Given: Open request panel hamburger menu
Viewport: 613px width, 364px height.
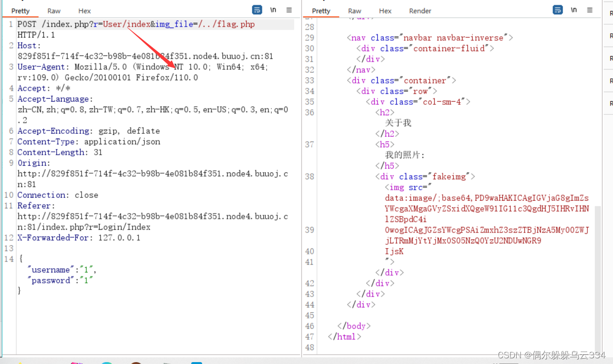Looking at the screenshot, I should (x=289, y=10).
